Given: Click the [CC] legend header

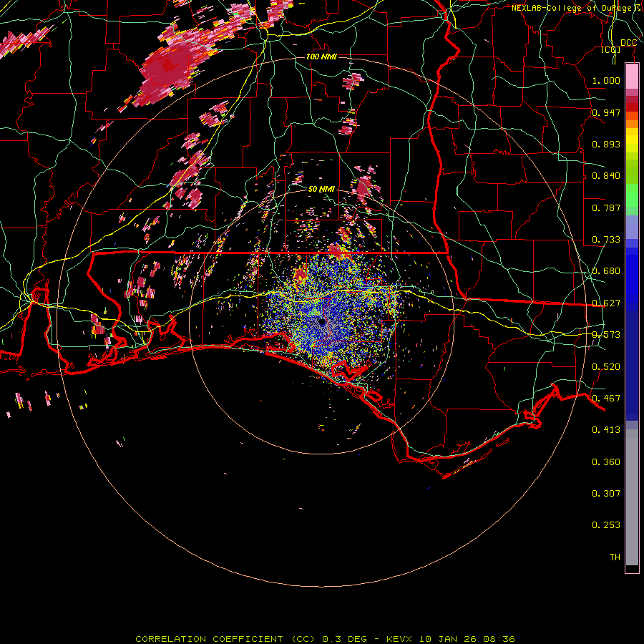Looking at the screenshot, I should pos(611,49).
